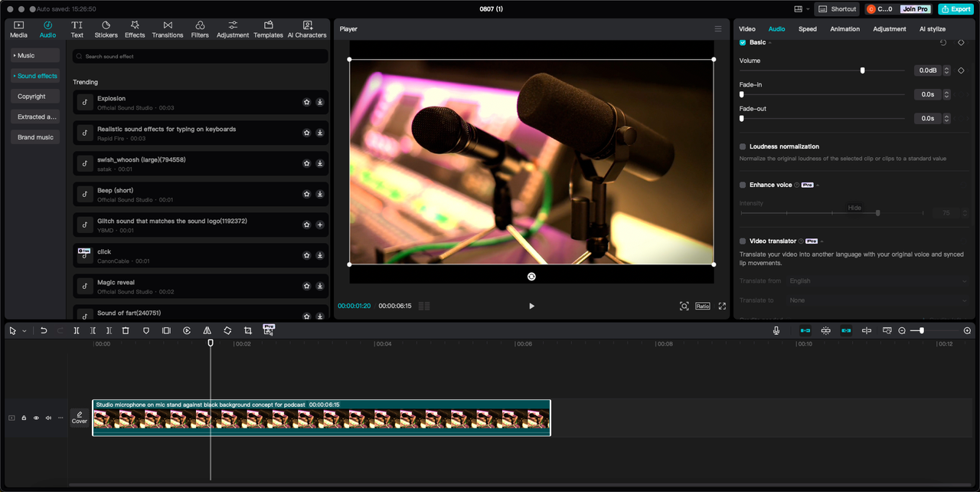The image size is (980, 492).
Task: Switch to the Speed tab
Action: [808, 29]
